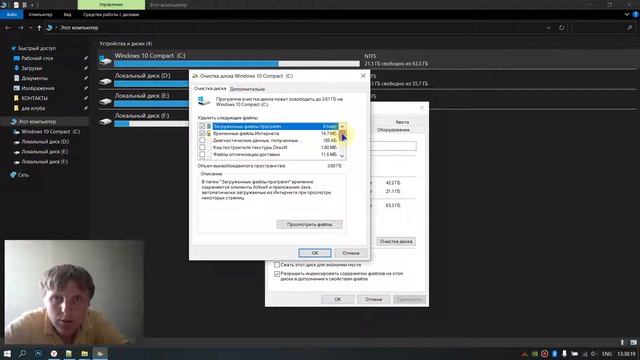Toggle Временные файлы Интернета checkbox
Screen dimensions: 640x360
coord(202,133)
